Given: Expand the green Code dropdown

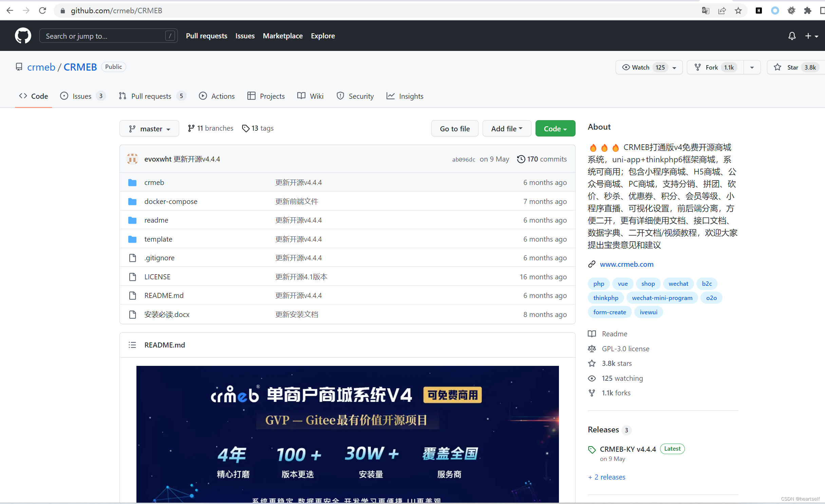Looking at the screenshot, I should pos(555,129).
